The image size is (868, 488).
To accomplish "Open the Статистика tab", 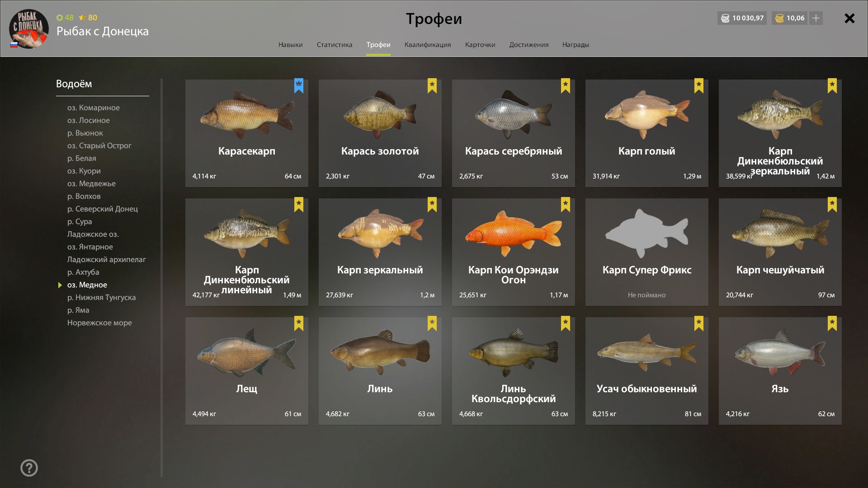I will coord(335,45).
